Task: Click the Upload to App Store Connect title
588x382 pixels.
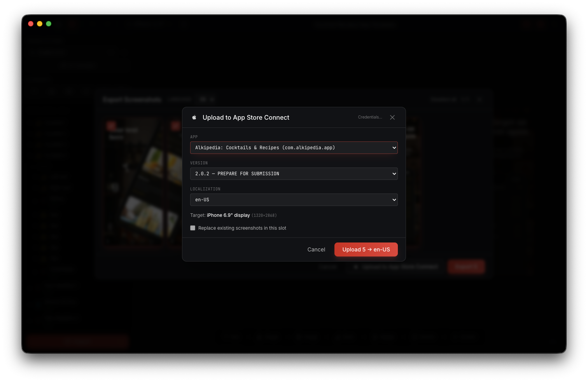Action: tap(246, 117)
